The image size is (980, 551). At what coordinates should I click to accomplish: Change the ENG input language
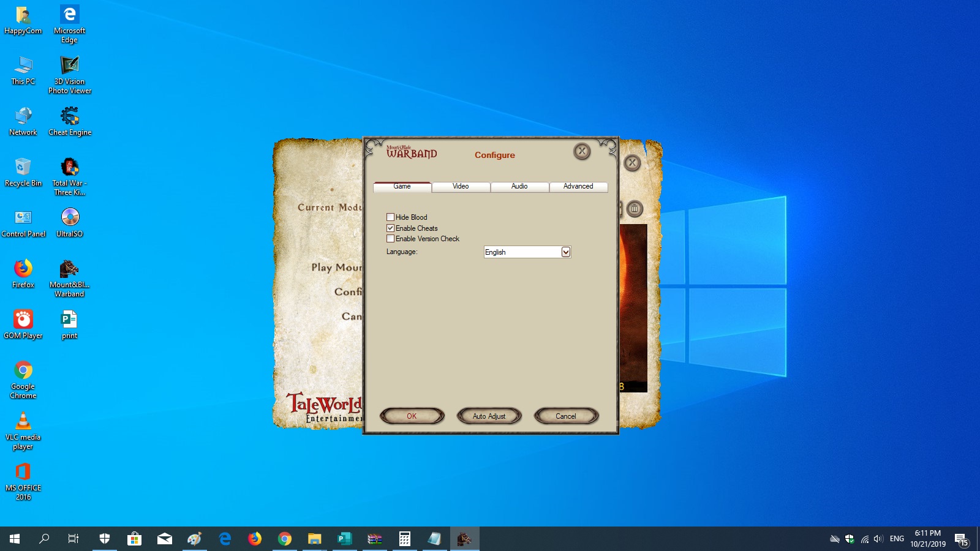click(x=897, y=539)
